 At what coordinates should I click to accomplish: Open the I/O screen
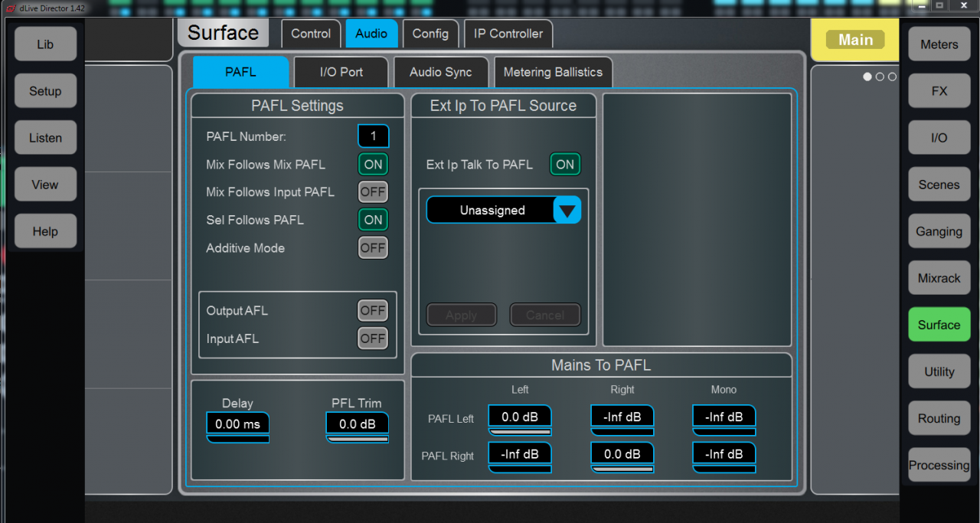click(939, 138)
